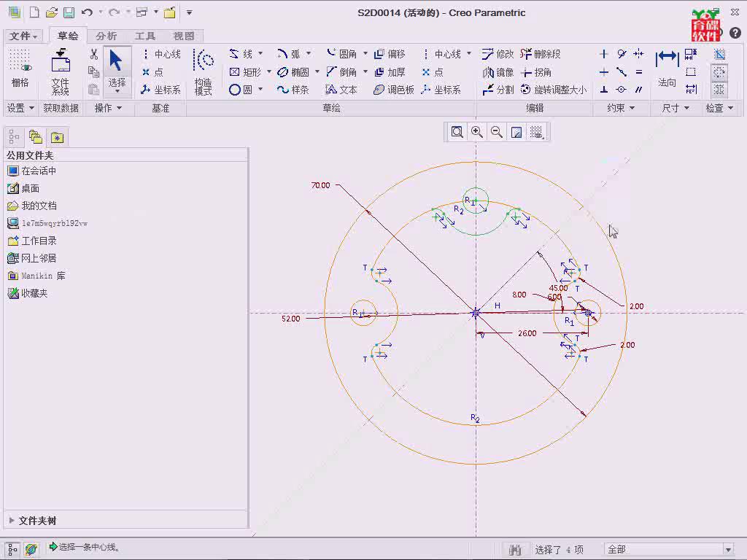The height and width of the screenshot is (560, 747).
Task: Expand the Setup group dropdown
Action: tap(20, 108)
